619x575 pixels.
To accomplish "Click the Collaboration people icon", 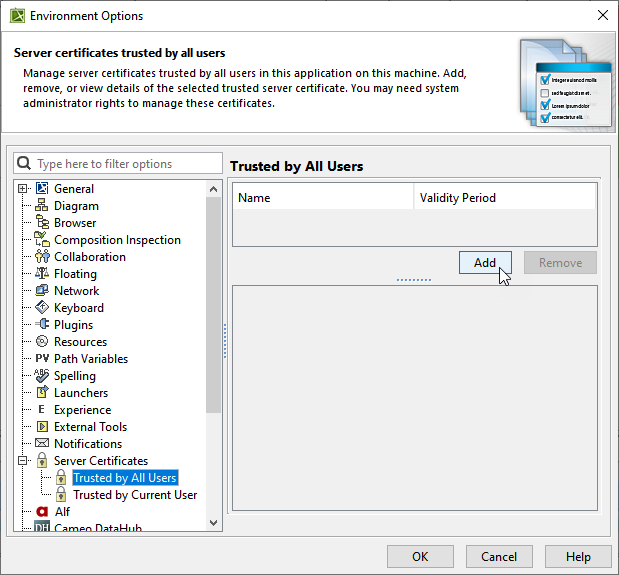I will pyautogui.click(x=42, y=256).
